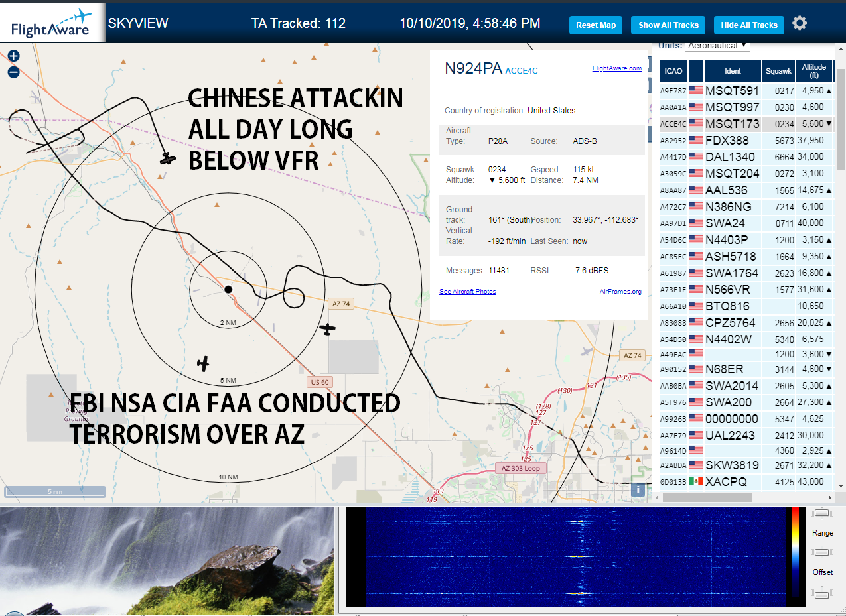Select the aircraft icon inside the 5 NM ring
Viewport: 846px width, 616px height.
(x=204, y=363)
